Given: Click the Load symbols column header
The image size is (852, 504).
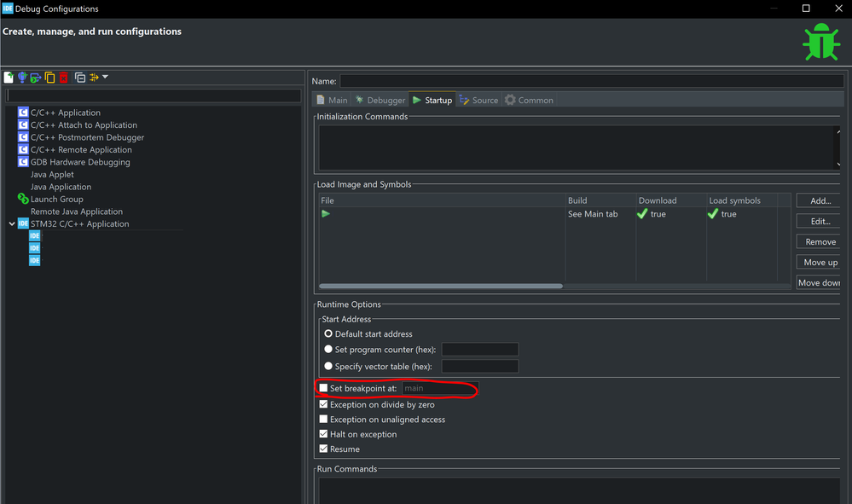Looking at the screenshot, I should (742, 200).
